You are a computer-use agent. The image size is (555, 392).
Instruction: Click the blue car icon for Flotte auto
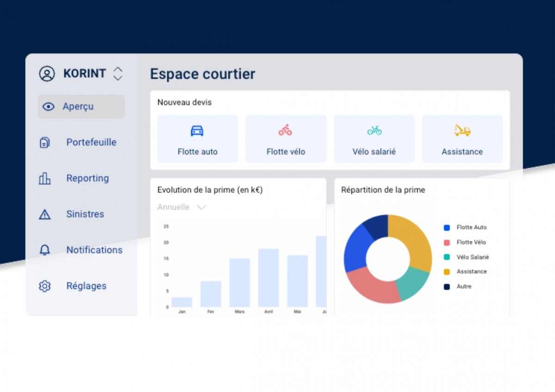(x=197, y=131)
